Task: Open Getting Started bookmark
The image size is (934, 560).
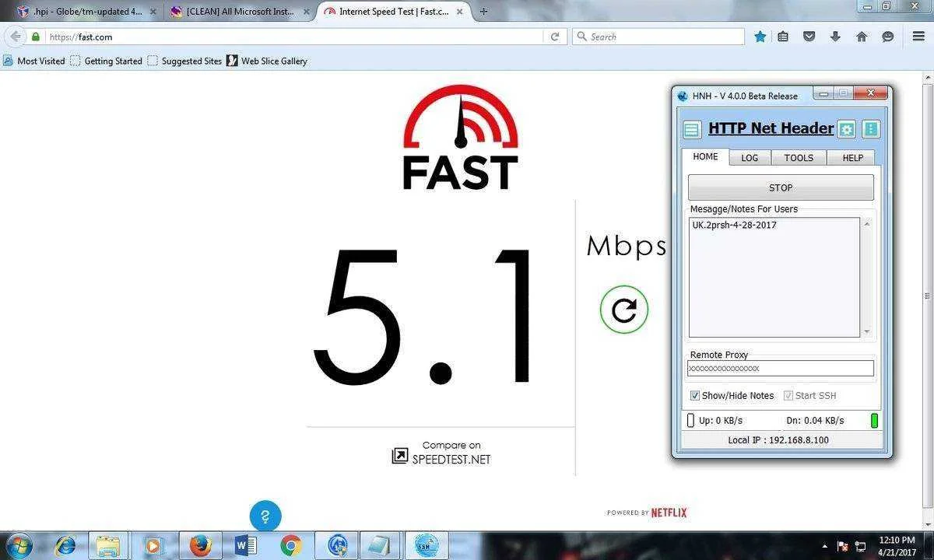Action: pos(106,61)
